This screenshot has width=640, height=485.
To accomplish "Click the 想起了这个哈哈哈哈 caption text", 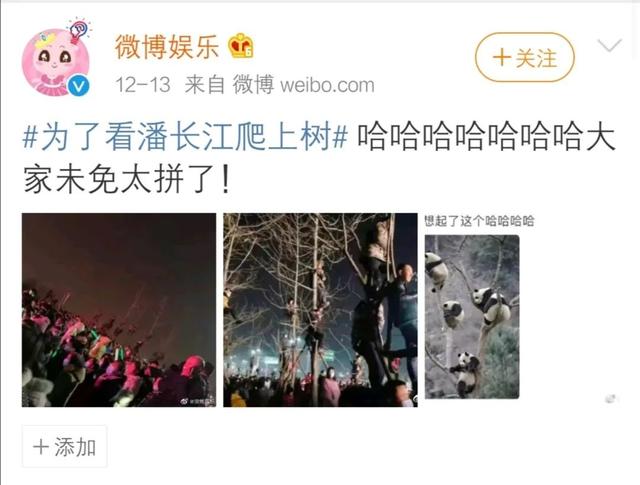I will tap(480, 221).
